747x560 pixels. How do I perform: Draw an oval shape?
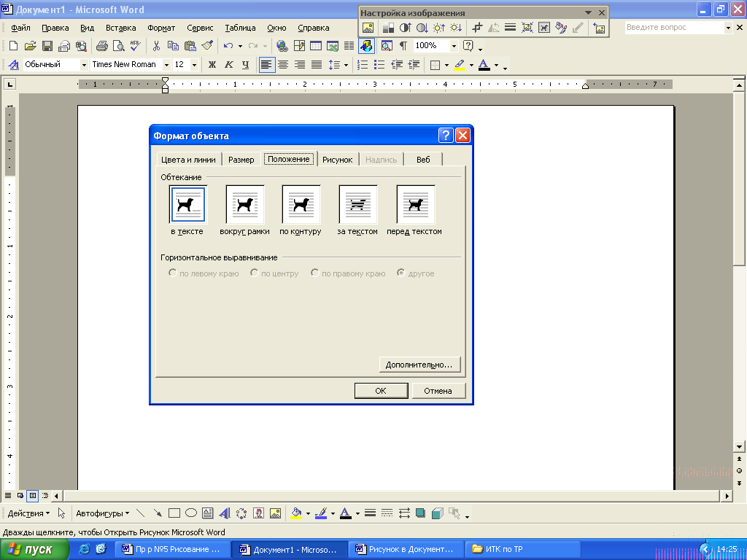click(x=191, y=513)
